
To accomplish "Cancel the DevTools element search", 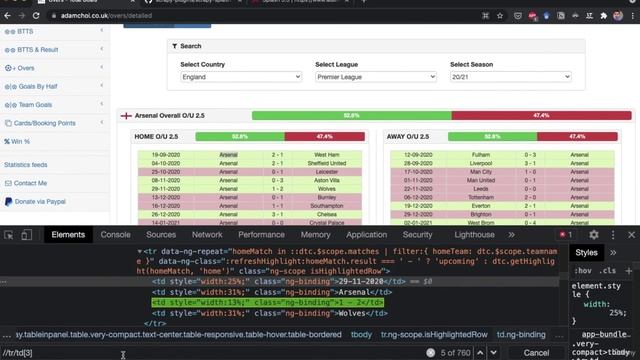I will point(536,353).
